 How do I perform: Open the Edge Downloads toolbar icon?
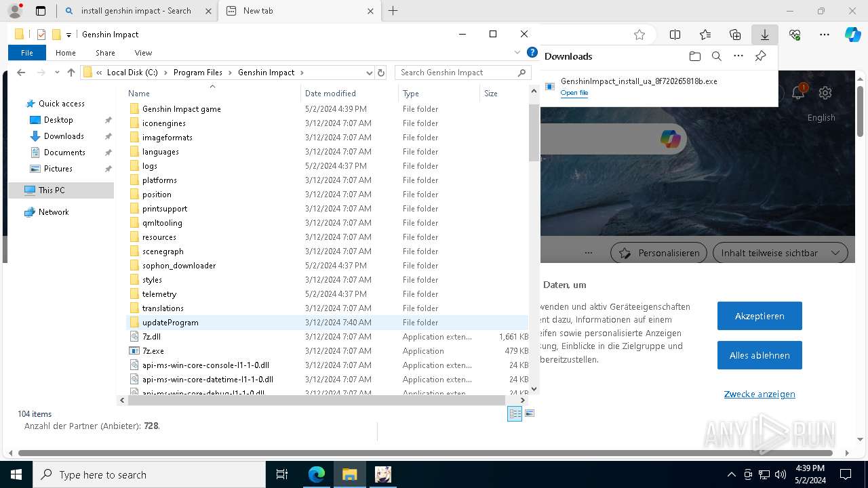pyautogui.click(x=765, y=35)
